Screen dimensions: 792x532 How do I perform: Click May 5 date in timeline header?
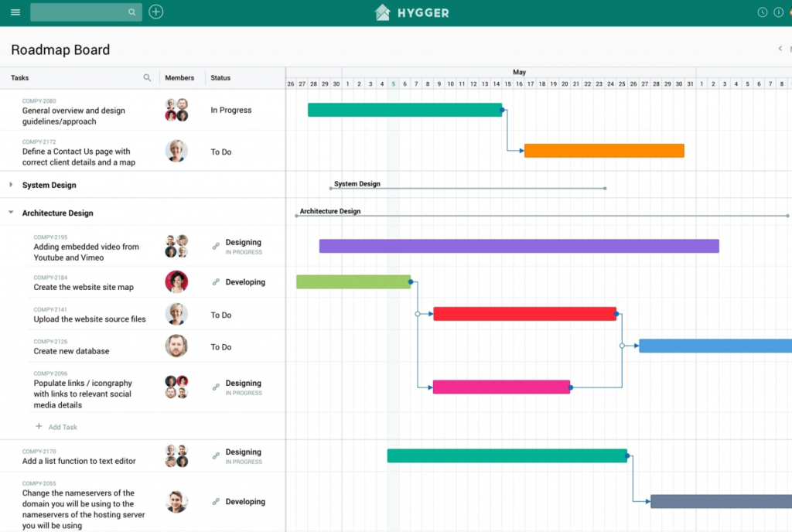click(393, 84)
